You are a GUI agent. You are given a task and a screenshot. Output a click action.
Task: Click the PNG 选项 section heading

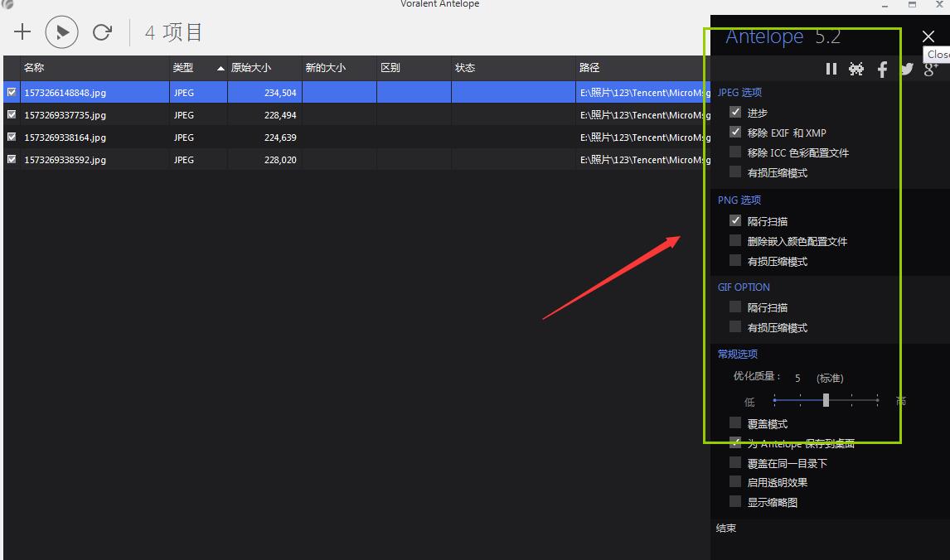(x=739, y=200)
